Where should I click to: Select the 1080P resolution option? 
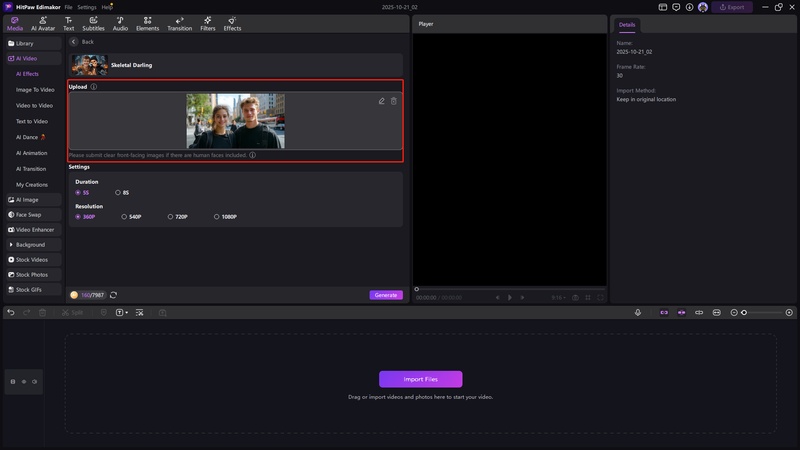click(217, 216)
